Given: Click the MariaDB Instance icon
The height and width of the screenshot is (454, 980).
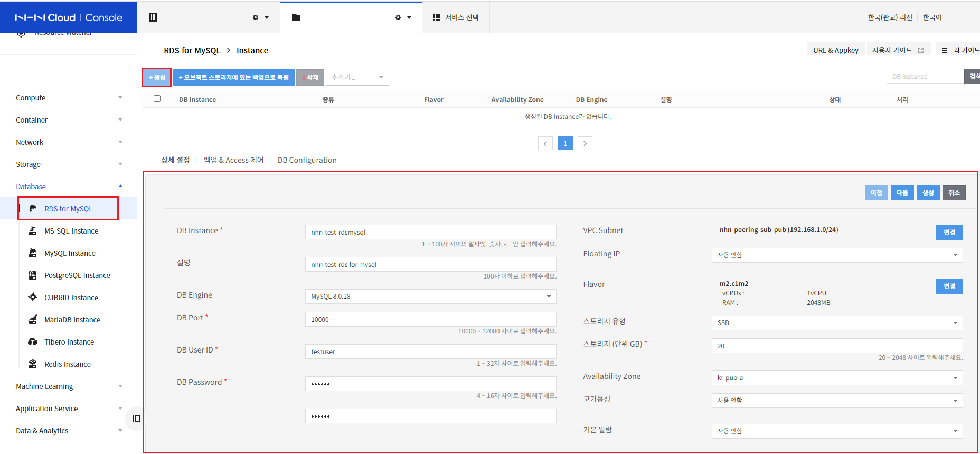Looking at the screenshot, I should pyautogui.click(x=33, y=319).
